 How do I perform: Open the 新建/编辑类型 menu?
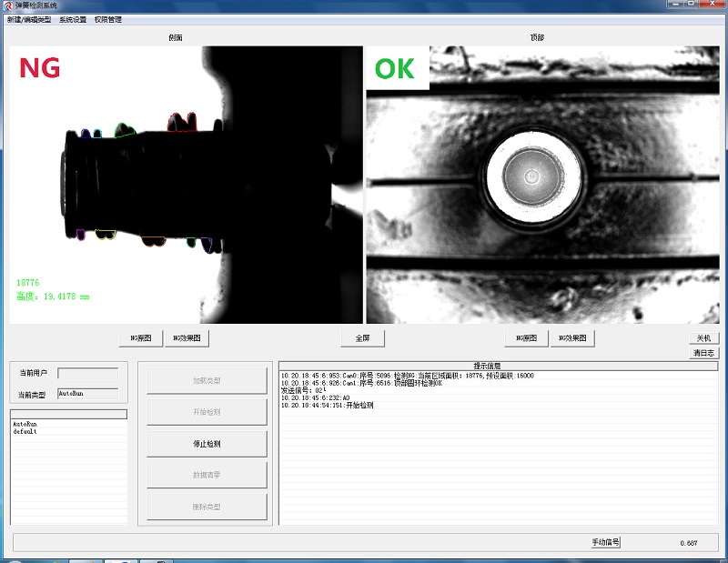[29, 19]
